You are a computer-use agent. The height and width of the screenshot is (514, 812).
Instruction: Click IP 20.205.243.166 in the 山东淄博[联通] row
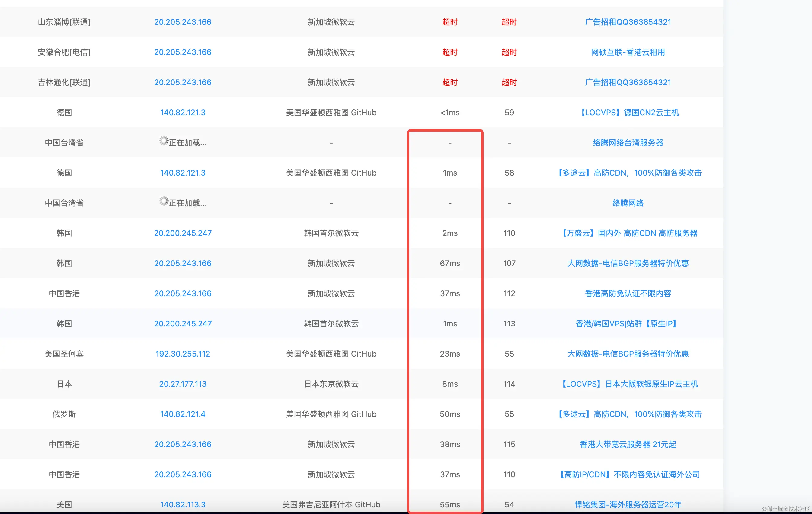(182, 22)
